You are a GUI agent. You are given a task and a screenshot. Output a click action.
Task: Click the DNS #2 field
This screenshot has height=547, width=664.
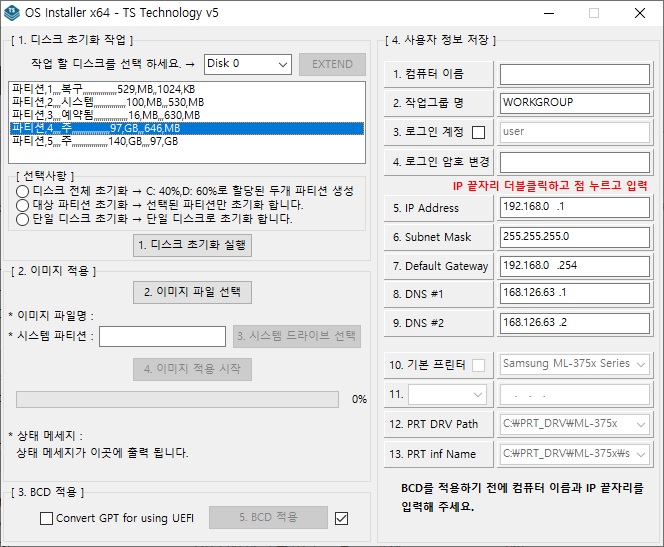575,323
